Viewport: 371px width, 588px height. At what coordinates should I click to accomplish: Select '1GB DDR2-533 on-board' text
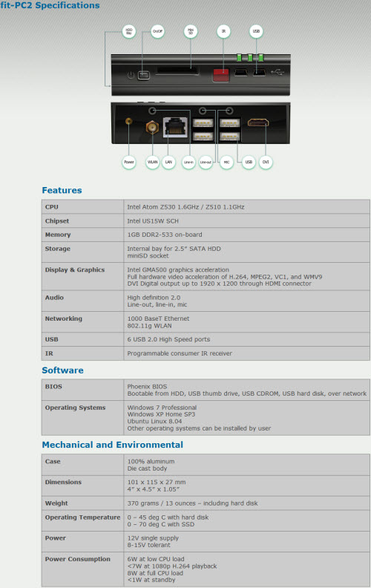coord(165,235)
